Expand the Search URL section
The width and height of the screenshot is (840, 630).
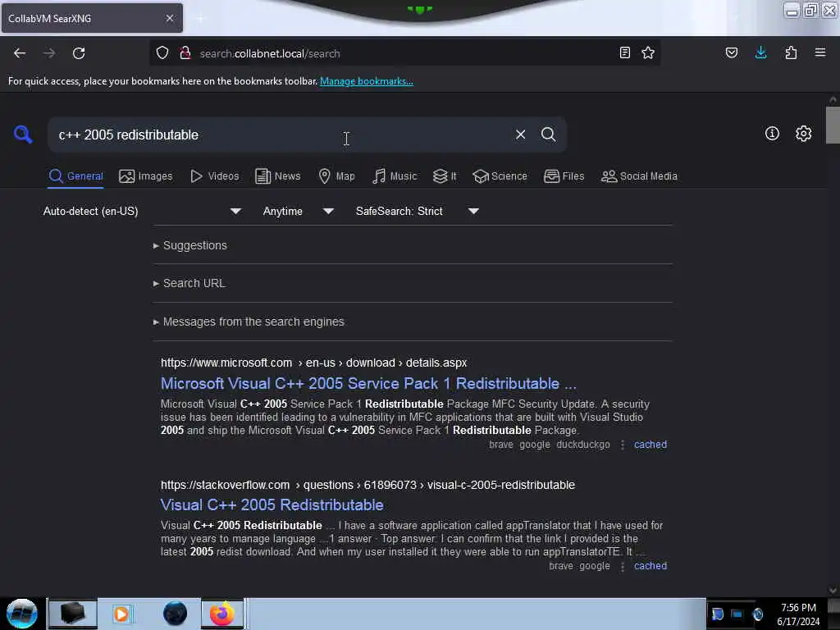tap(189, 283)
